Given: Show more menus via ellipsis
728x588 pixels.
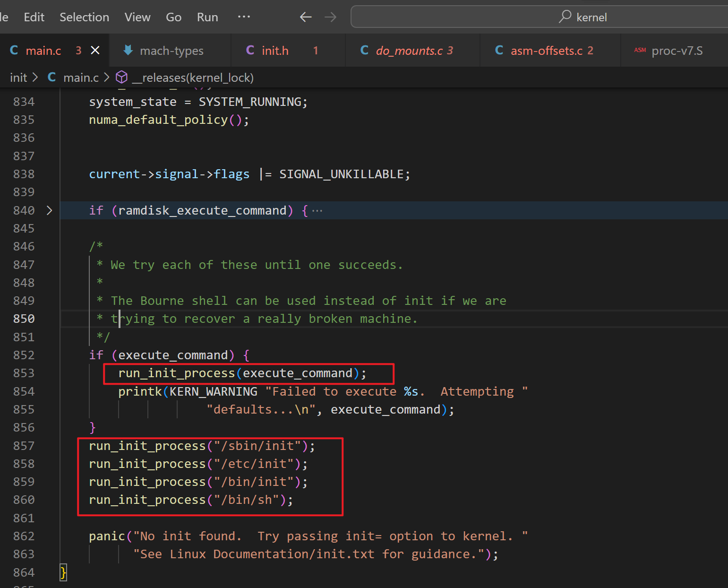Looking at the screenshot, I should (x=244, y=17).
